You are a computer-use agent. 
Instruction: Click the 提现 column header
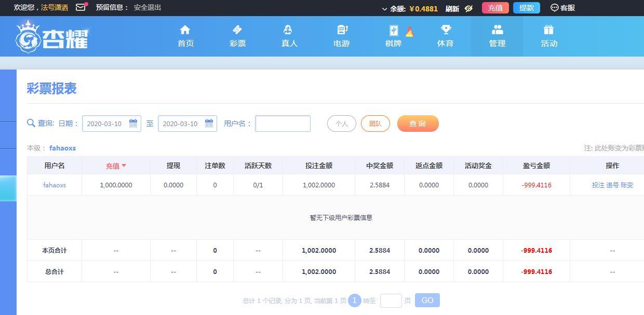173,166
